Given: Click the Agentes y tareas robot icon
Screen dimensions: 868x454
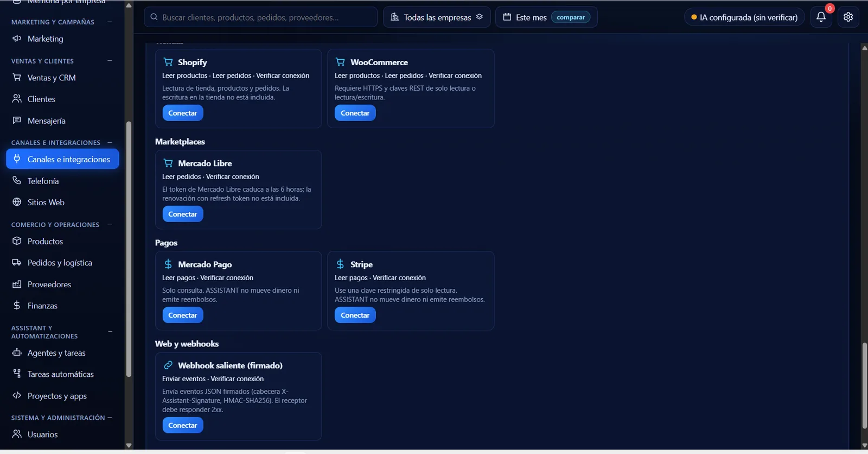Looking at the screenshot, I should pyautogui.click(x=17, y=352).
